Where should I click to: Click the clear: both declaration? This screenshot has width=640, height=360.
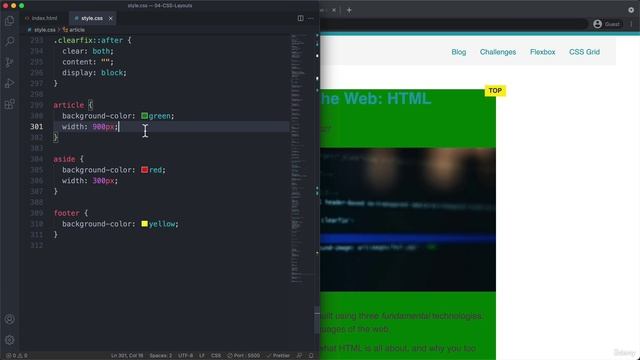pyautogui.click(x=88, y=51)
